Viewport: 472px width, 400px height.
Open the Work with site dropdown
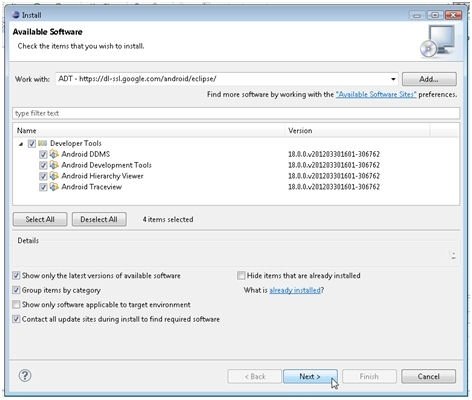[x=393, y=79]
